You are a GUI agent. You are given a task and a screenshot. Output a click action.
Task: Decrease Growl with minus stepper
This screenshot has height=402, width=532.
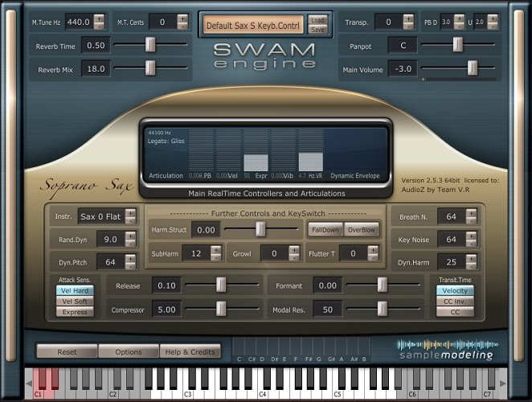(294, 257)
